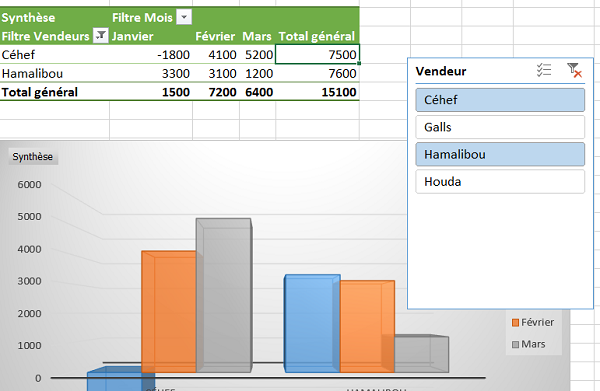Image resolution: width=600 pixels, height=391 pixels.
Task: Select Galls in the Vendeur slicer
Action: coord(500,127)
